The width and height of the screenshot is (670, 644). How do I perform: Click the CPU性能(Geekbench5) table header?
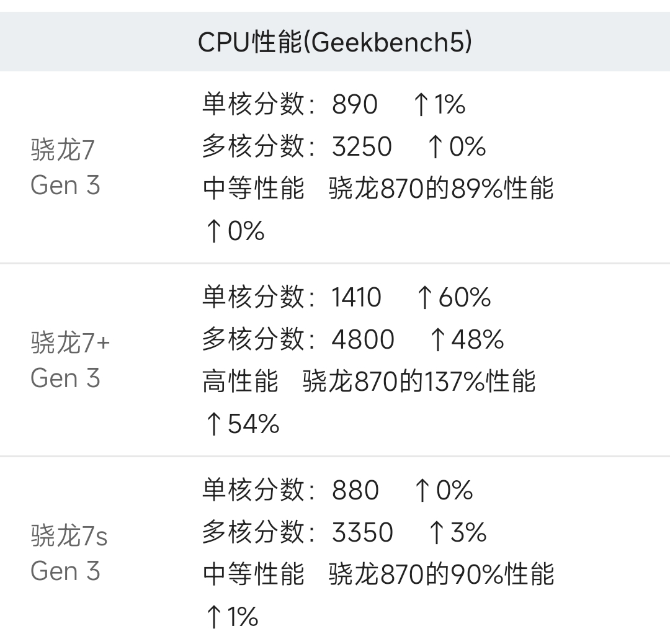335,42
